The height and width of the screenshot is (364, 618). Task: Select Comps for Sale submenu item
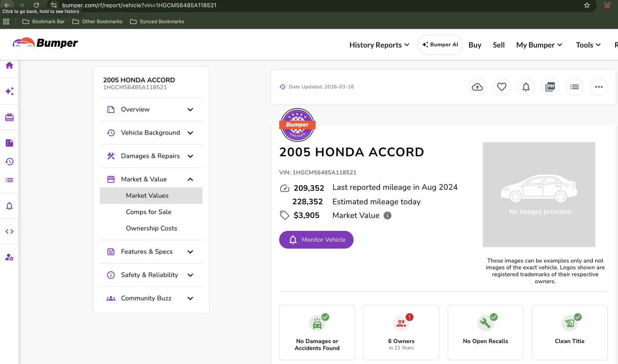[x=149, y=212]
